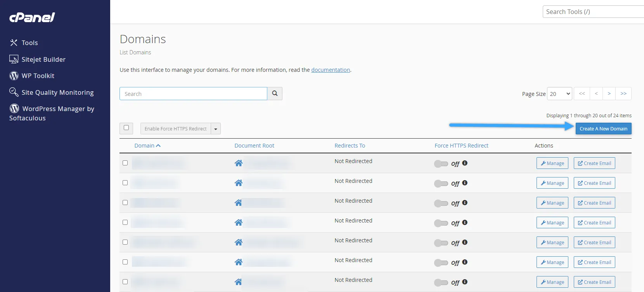Tick the seventh domain row checkbox
Image resolution: width=644 pixels, height=292 pixels.
(125, 282)
